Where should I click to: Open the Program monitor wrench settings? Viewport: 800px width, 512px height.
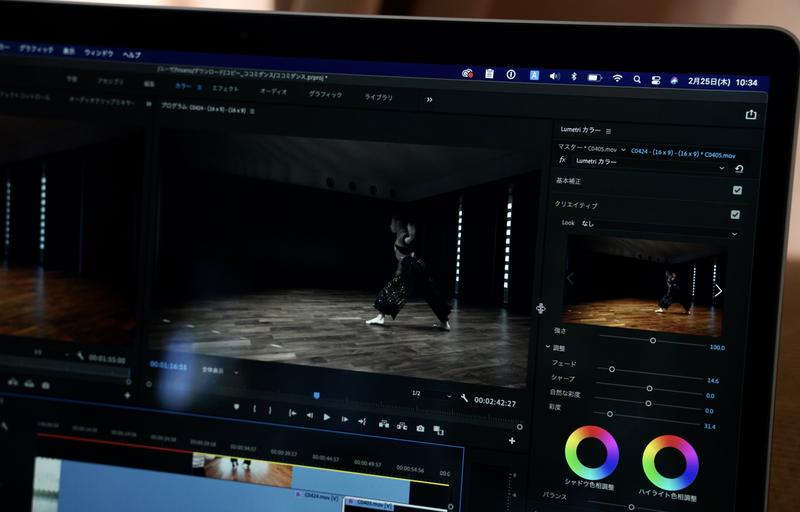tap(464, 399)
